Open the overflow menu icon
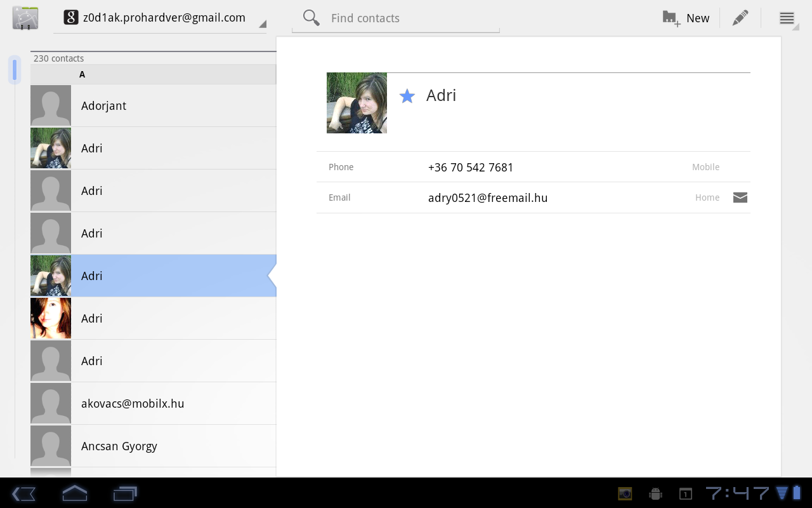 pos(787,18)
